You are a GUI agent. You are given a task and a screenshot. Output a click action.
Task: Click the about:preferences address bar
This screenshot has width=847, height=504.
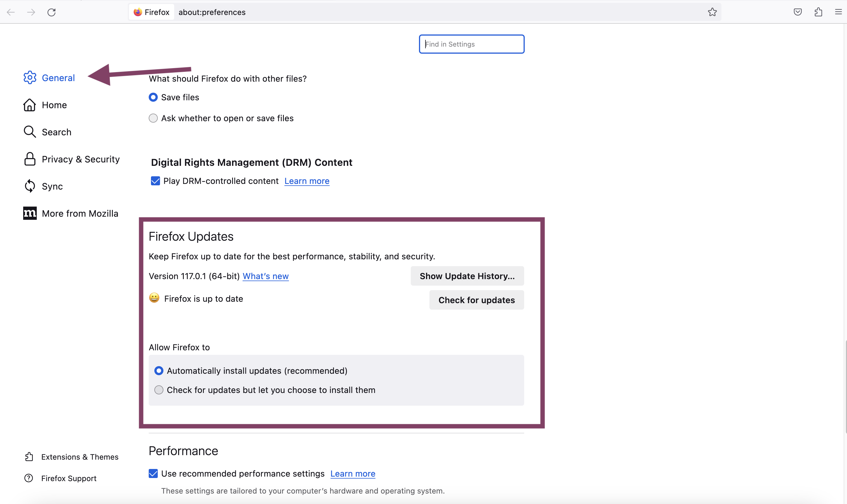(x=425, y=12)
